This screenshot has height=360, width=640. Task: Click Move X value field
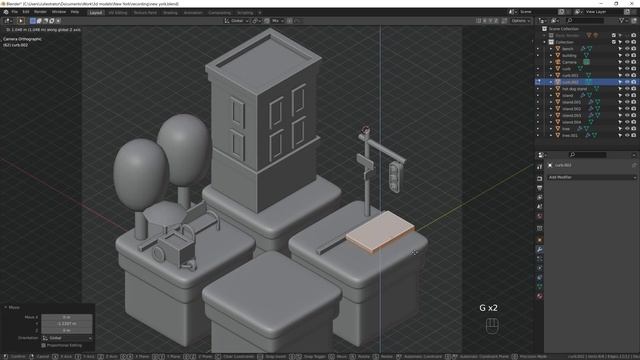(67, 317)
